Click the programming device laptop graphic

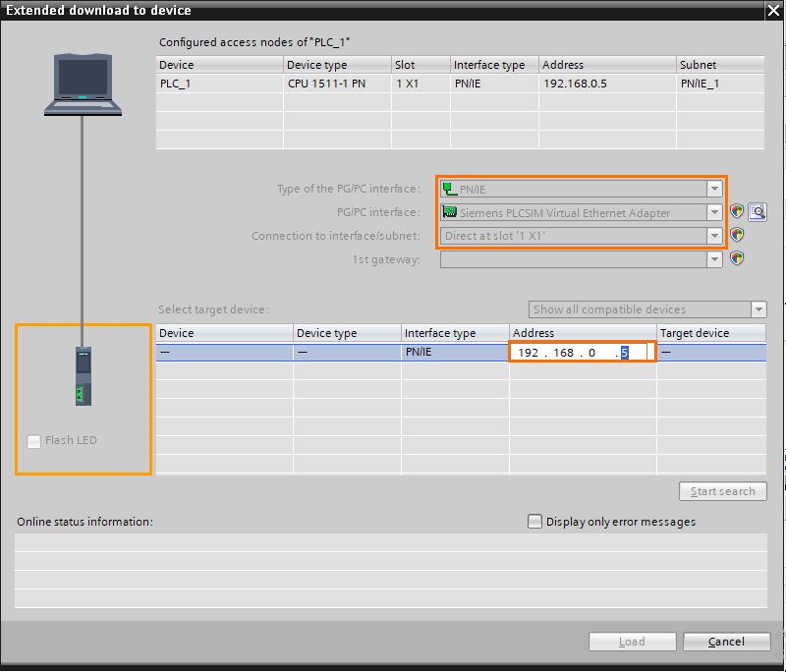(83, 84)
